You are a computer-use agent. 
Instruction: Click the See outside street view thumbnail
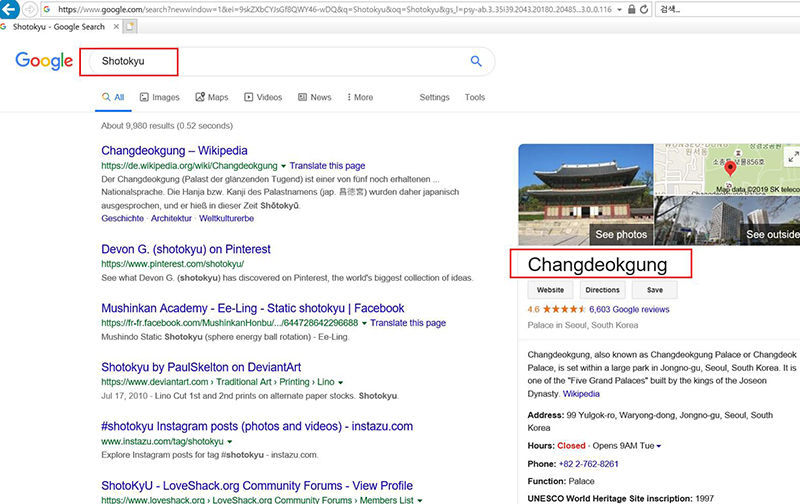pyautogui.click(x=727, y=221)
